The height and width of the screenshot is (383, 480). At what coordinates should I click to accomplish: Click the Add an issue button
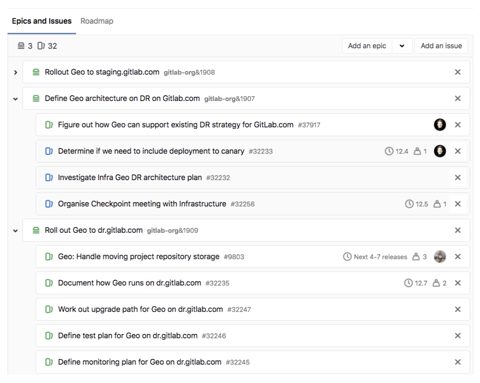(441, 46)
